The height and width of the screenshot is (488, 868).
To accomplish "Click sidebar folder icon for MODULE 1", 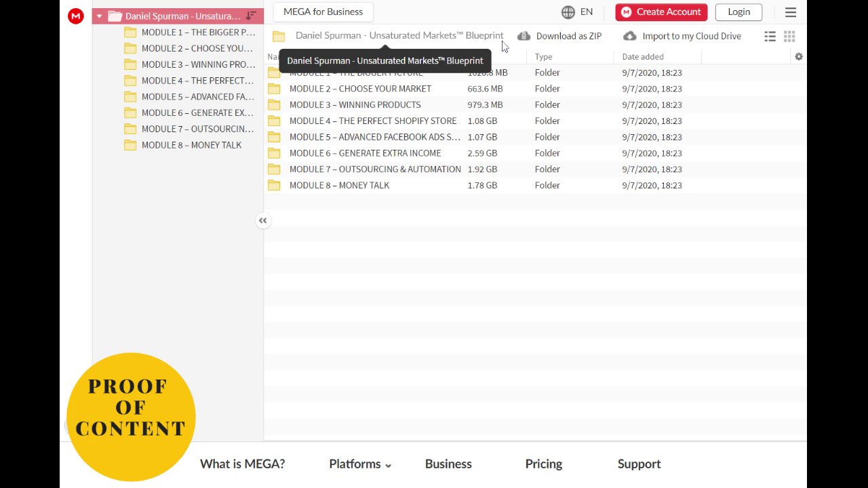I will pyautogui.click(x=130, y=33).
